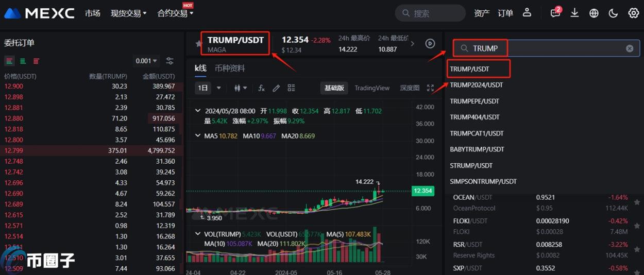Viewport: 644px width, 275px height.
Task: Open OCEAN/USDT pair row
Action: coord(544,202)
